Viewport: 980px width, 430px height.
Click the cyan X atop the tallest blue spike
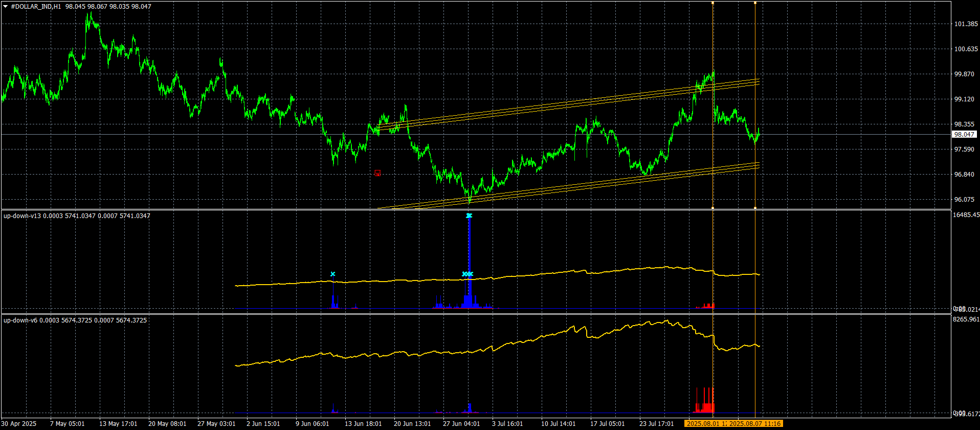pyautogui.click(x=469, y=216)
